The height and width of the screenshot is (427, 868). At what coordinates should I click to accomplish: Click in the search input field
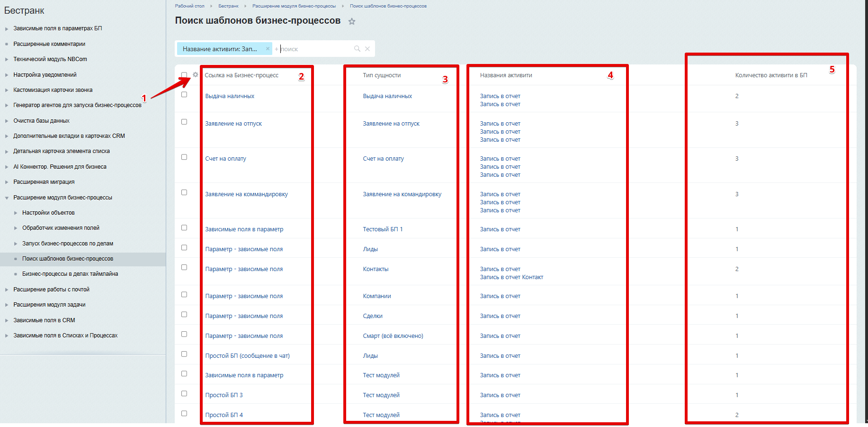315,49
